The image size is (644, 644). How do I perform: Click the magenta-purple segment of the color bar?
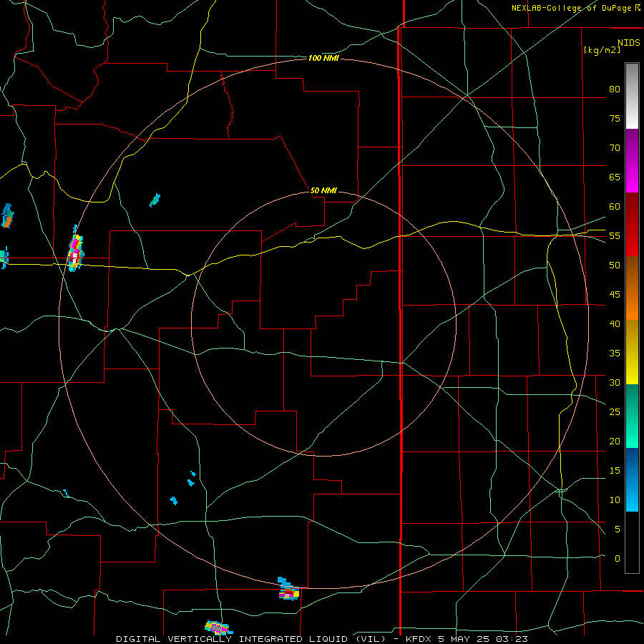(632, 160)
